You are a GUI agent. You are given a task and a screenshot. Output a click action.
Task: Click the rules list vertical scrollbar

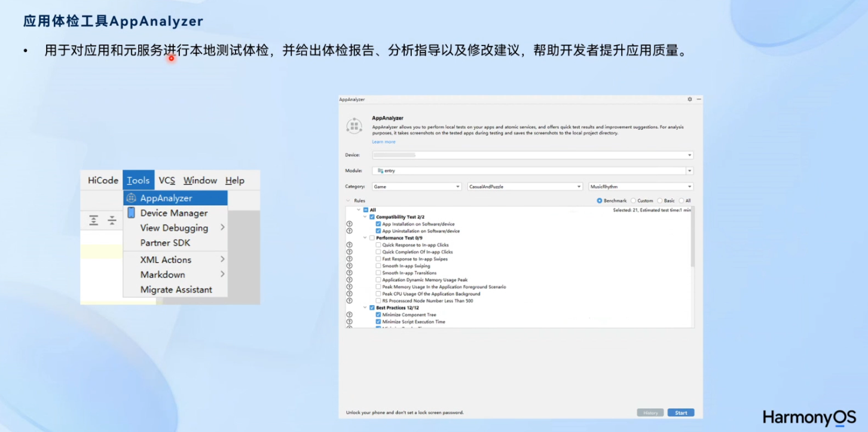[x=693, y=237]
